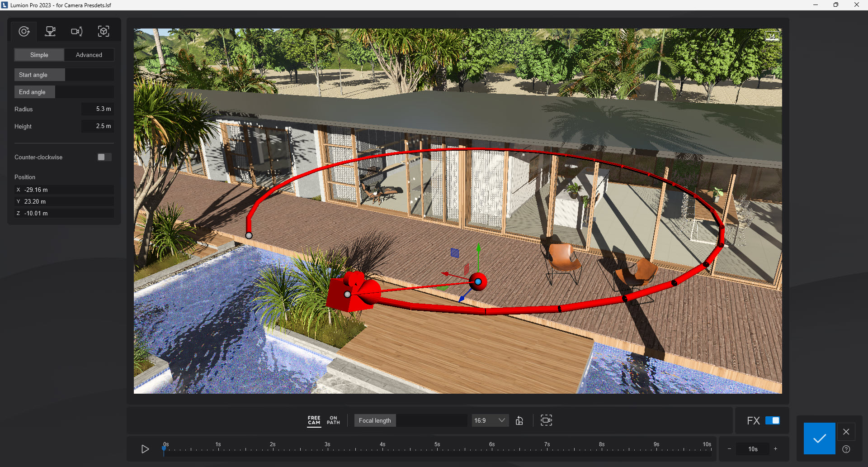This screenshot has width=868, height=467.
Task: Confirm with the blue checkmark button
Action: point(820,438)
